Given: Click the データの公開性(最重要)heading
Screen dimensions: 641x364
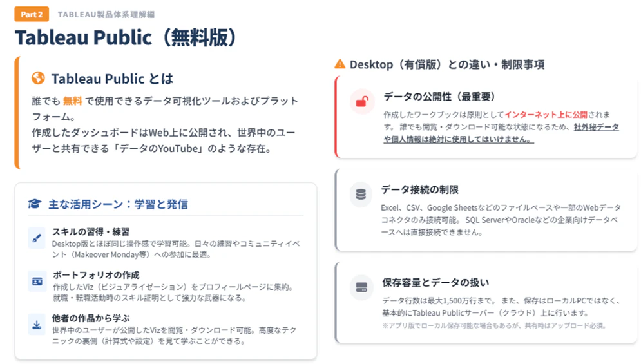Looking at the screenshot, I should tap(439, 97).
